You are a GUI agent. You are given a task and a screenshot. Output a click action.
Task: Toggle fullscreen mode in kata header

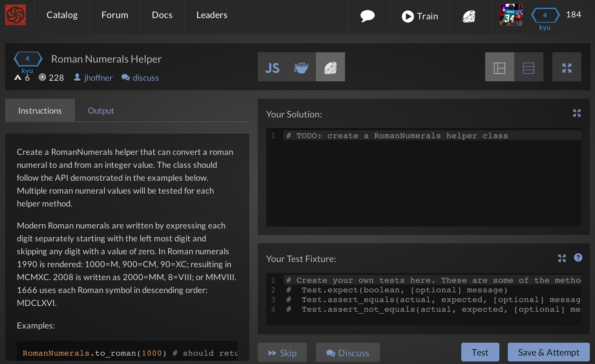pyautogui.click(x=567, y=67)
